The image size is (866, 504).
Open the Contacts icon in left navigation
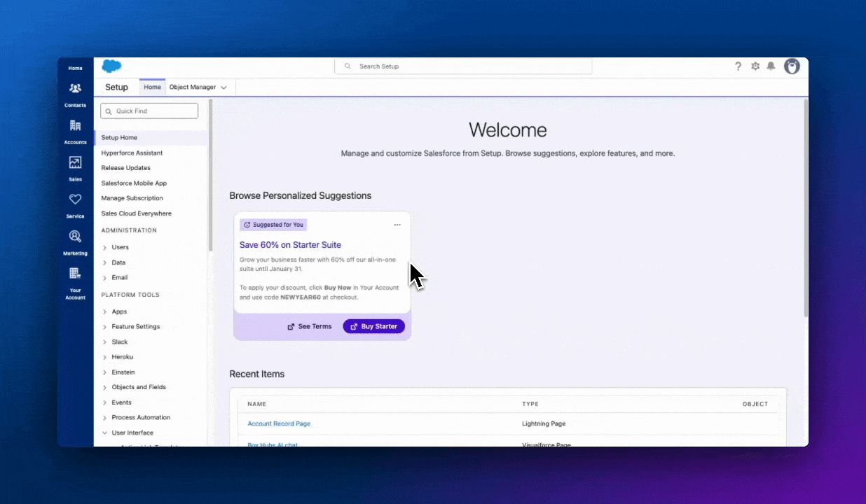[75, 89]
